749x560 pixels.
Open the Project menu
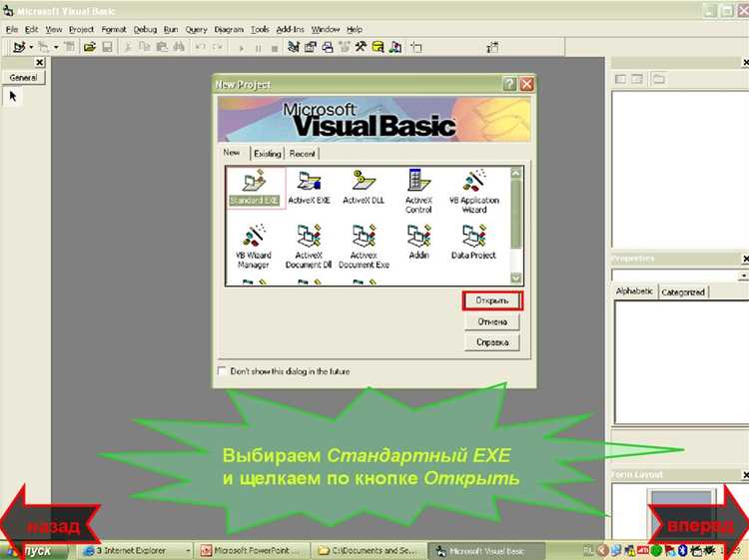[x=81, y=29]
